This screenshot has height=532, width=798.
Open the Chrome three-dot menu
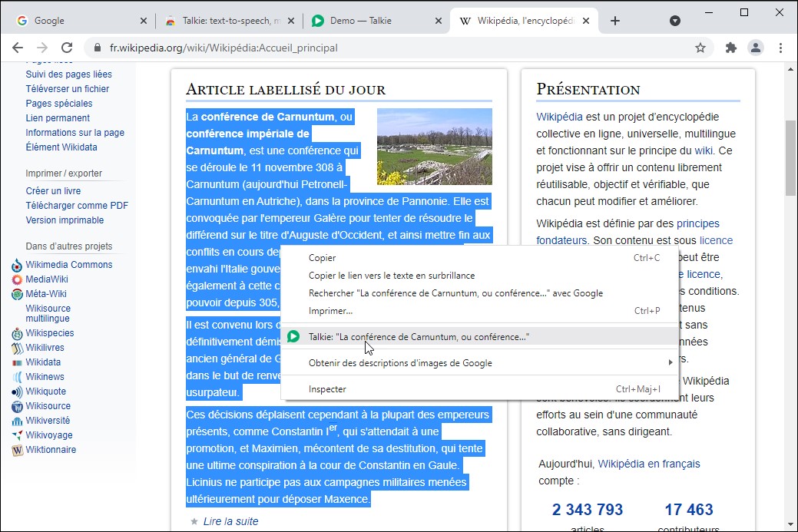780,48
